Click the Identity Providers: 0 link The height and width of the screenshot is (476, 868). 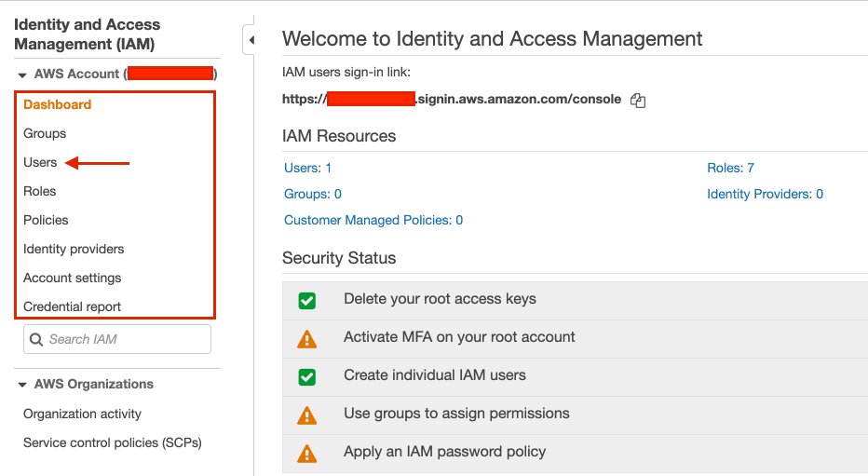(765, 194)
